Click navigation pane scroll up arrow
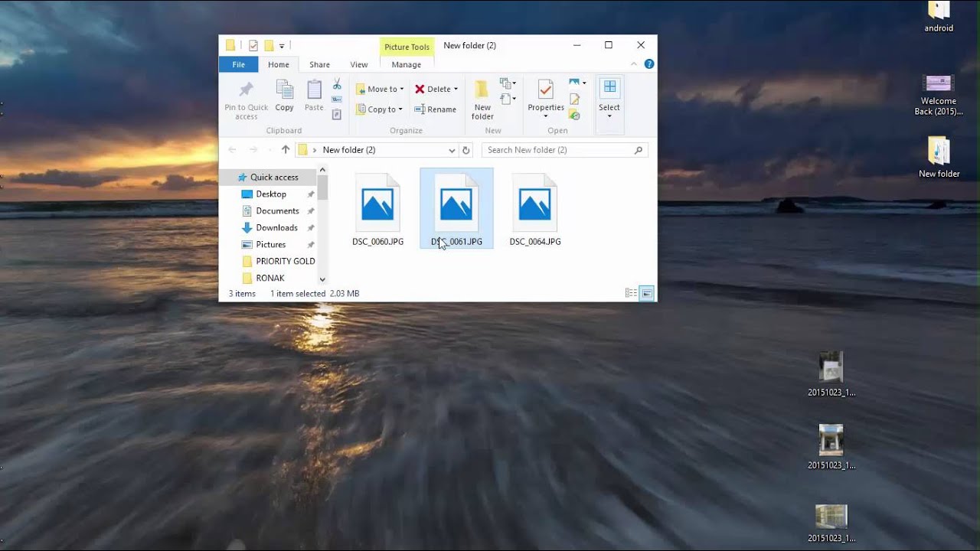 pyautogui.click(x=322, y=170)
